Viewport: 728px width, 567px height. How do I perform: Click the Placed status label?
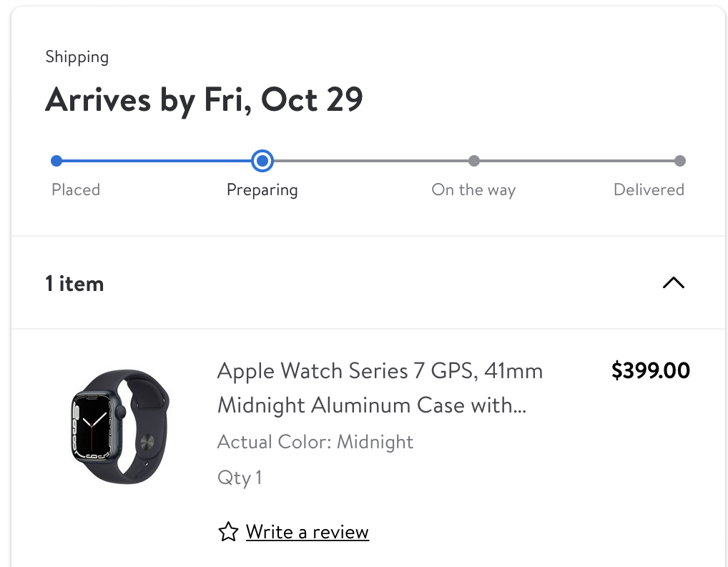pos(76,189)
